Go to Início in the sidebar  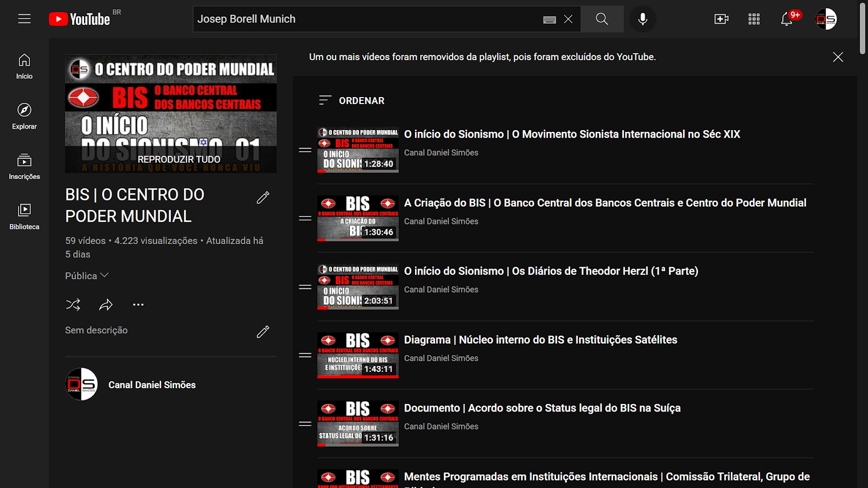point(24,67)
